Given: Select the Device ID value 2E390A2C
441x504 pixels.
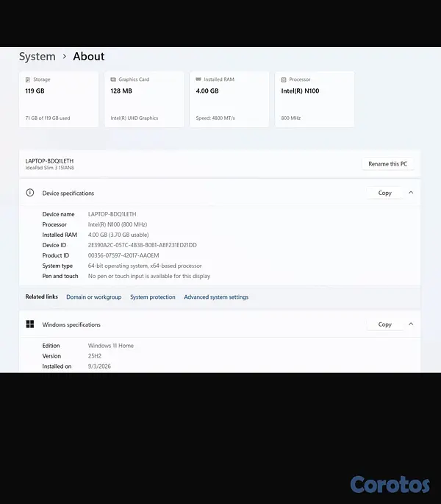Looking at the screenshot, I should click(143, 245).
